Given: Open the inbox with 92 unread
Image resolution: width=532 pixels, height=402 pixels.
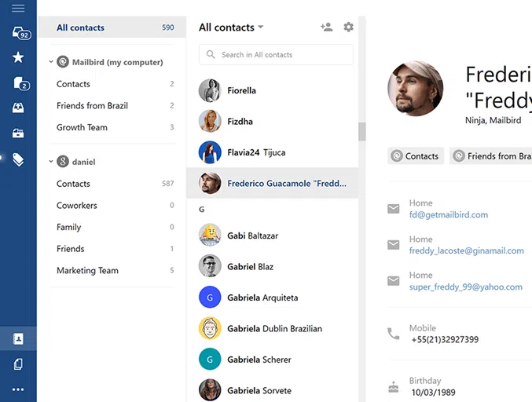Looking at the screenshot, I should (x=20, y=33).
